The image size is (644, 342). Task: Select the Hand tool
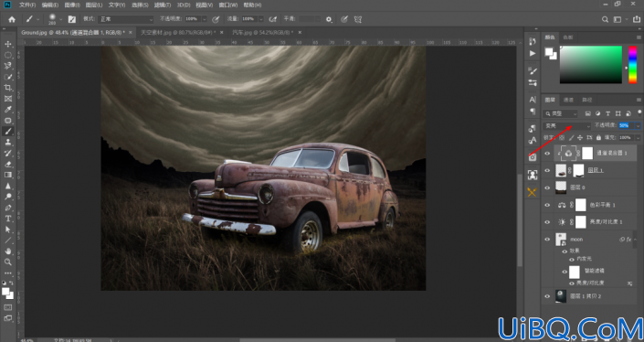(8, 251)
